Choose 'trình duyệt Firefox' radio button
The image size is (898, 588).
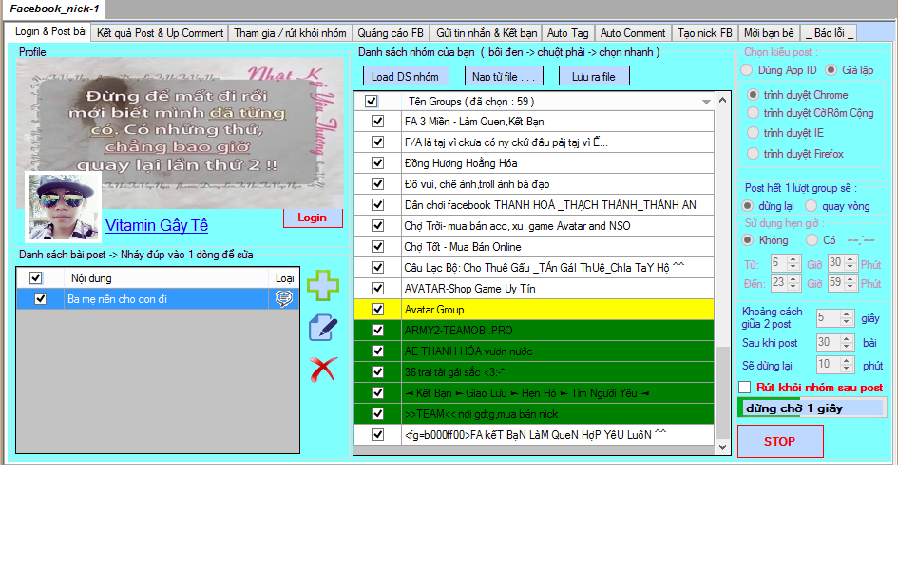click(x=754, y=154)
